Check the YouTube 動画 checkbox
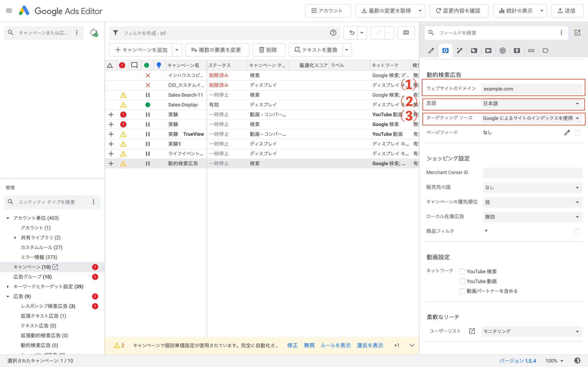The width and height of the screenshot is (588, 367). (x=462, y=281)
